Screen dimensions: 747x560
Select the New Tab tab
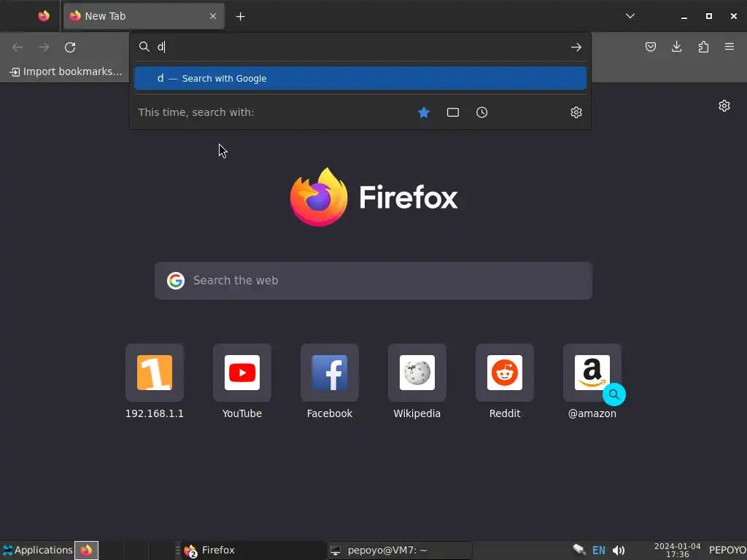(144, 16)
